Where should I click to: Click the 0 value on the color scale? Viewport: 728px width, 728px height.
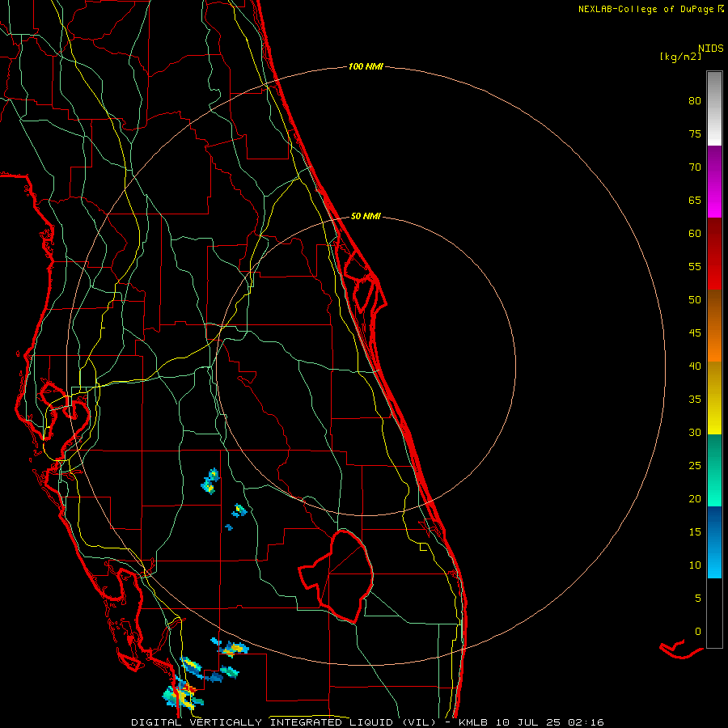coord(698,632)
